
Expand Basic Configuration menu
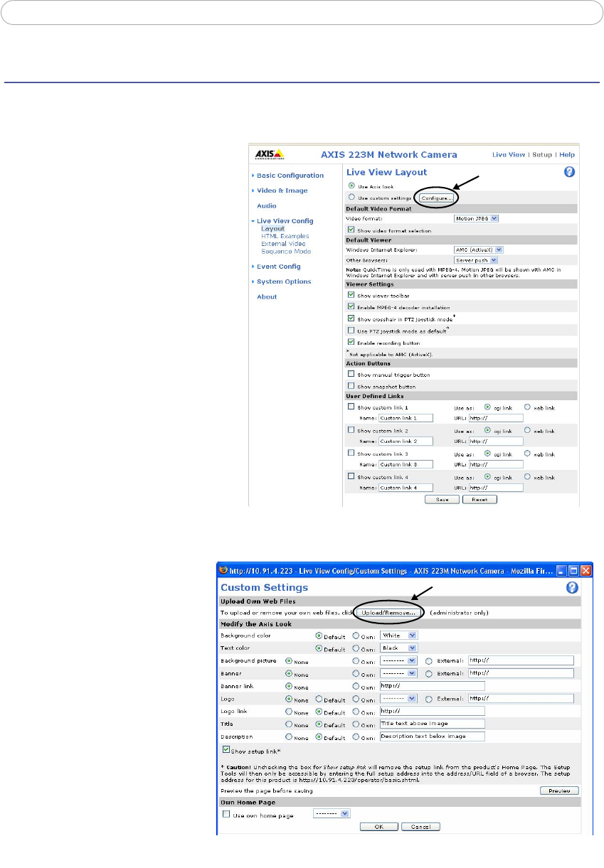[x=290, y=176]
